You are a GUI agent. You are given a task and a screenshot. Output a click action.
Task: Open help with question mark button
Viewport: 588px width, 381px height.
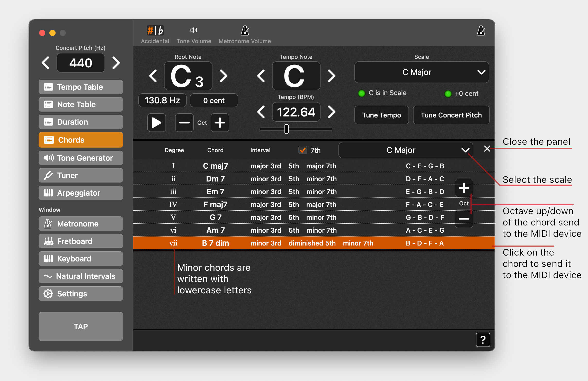click(483, 340)
